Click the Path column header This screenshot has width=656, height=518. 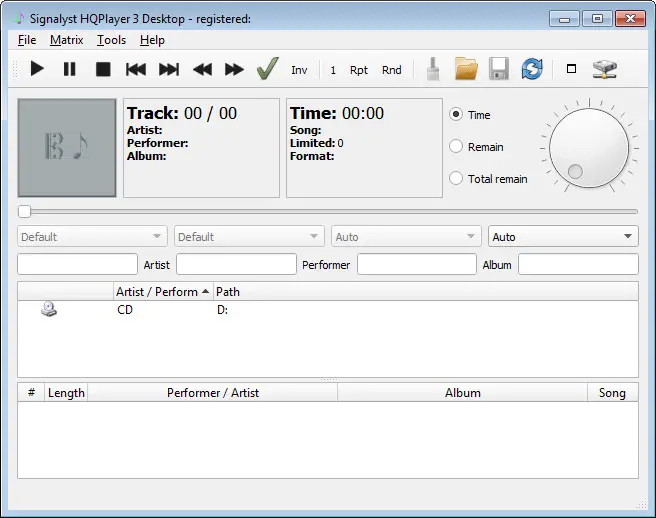pos(426,292)
